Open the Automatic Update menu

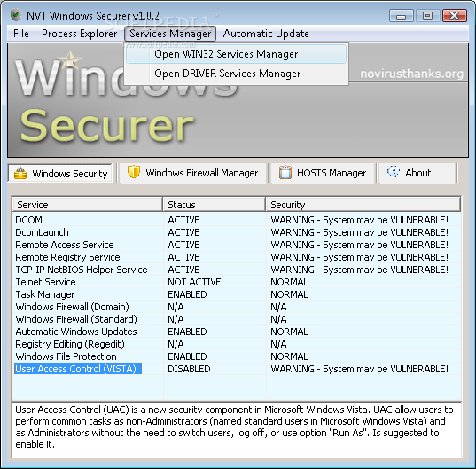coord(266,34)
